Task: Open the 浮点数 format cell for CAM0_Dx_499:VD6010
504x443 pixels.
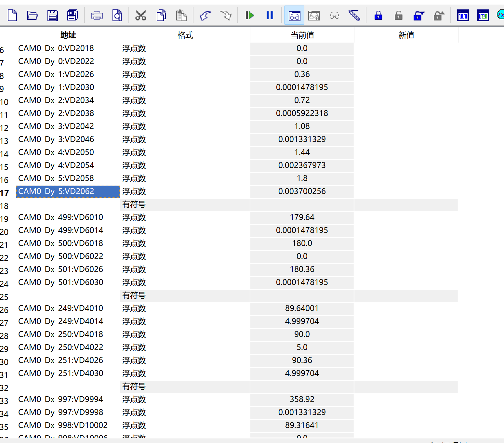Action: click(185, 217)
